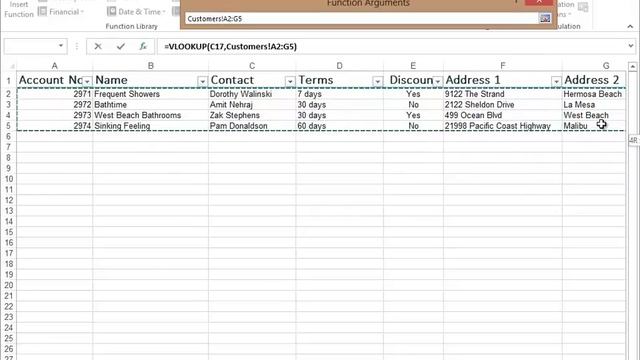Open the Terms column filter dropdown
Viewport: 640px width, 360px height.
tap(377, 81)
